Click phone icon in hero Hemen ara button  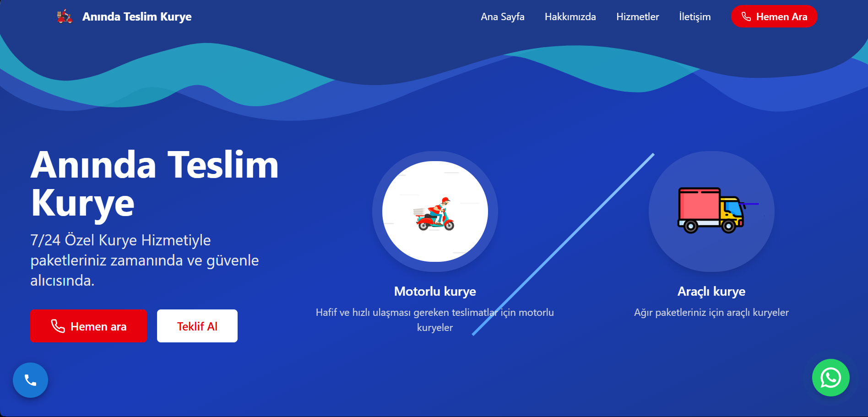58,326
